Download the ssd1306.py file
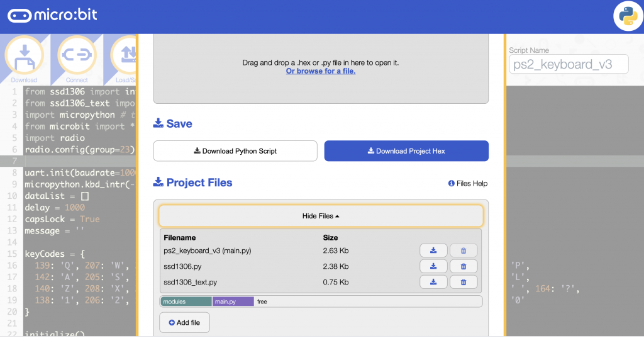 coord(433,266)
